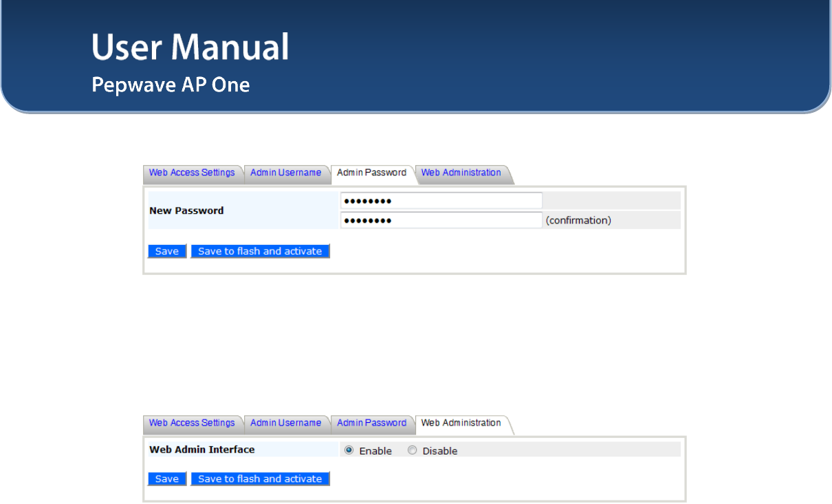Click the Web Admin Interface label
Screen dimensions: 832x504
pos(202,450)
